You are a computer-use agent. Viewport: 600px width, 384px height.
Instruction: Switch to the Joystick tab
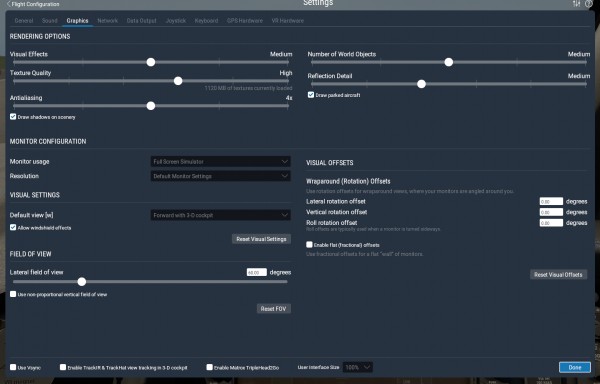(176, 21)
